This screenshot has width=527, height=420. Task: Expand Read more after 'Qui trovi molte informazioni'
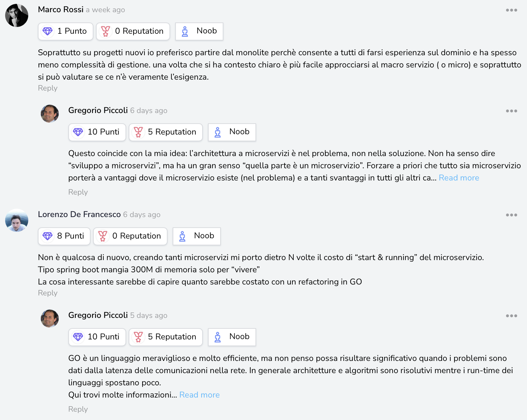click(199, 395)
